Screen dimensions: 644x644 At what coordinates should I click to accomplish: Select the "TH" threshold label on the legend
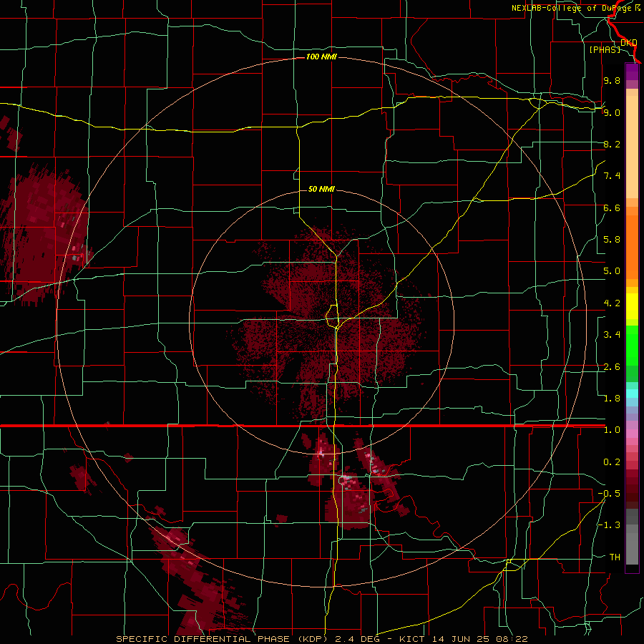[x=615, y=557]
